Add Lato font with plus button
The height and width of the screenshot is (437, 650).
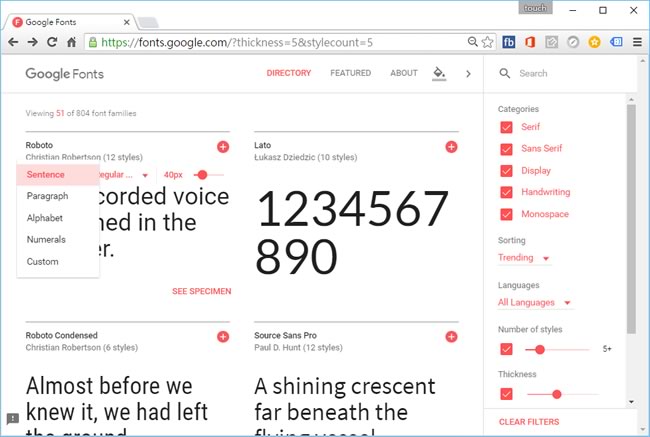pos(451,147)
